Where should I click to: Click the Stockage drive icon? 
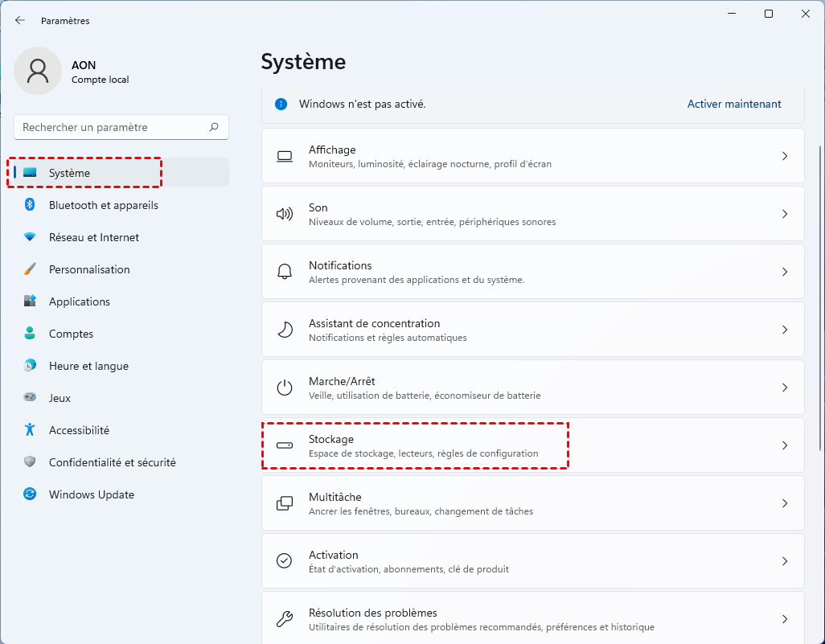[x=285, y=445]
